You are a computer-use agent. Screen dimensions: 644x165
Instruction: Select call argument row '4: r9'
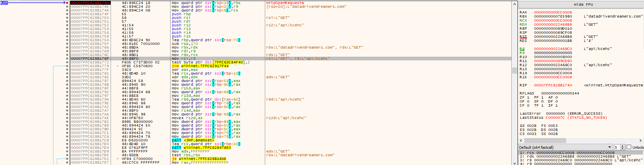(x=581, y=164)
